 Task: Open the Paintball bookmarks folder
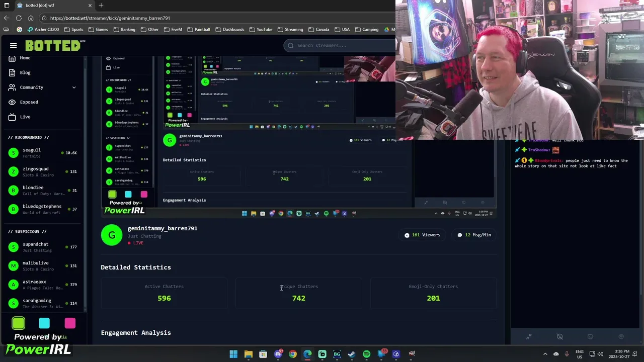coord(199,30)
